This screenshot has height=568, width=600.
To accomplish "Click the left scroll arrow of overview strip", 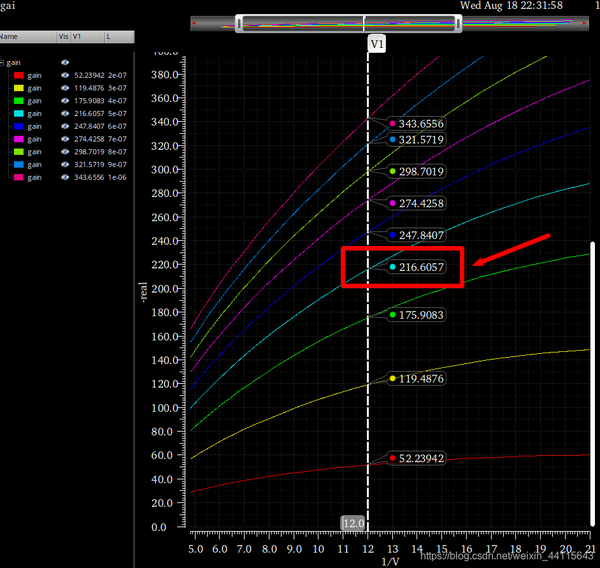I will [193, 23].
